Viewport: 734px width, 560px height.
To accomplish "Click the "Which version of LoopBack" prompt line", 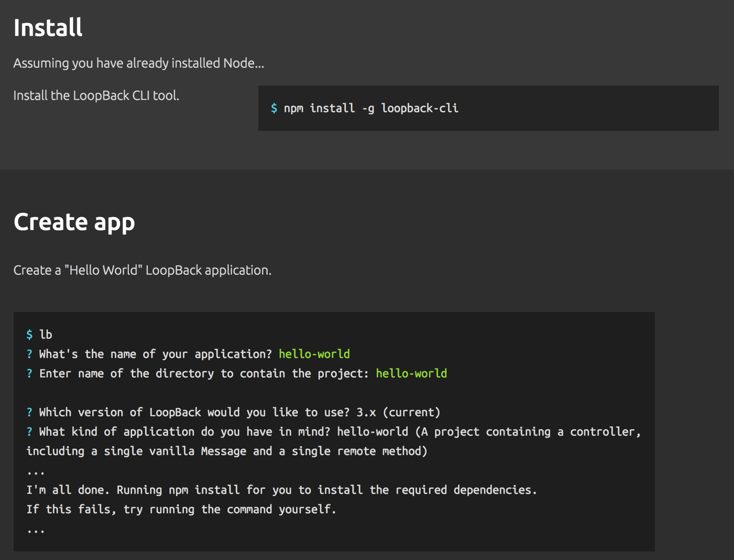I will 233,412.
